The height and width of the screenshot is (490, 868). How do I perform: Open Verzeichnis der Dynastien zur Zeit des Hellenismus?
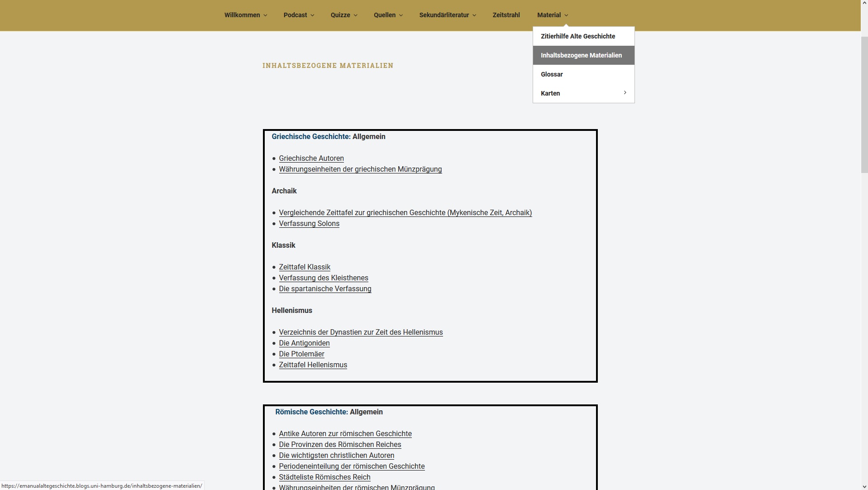point(361,332)
